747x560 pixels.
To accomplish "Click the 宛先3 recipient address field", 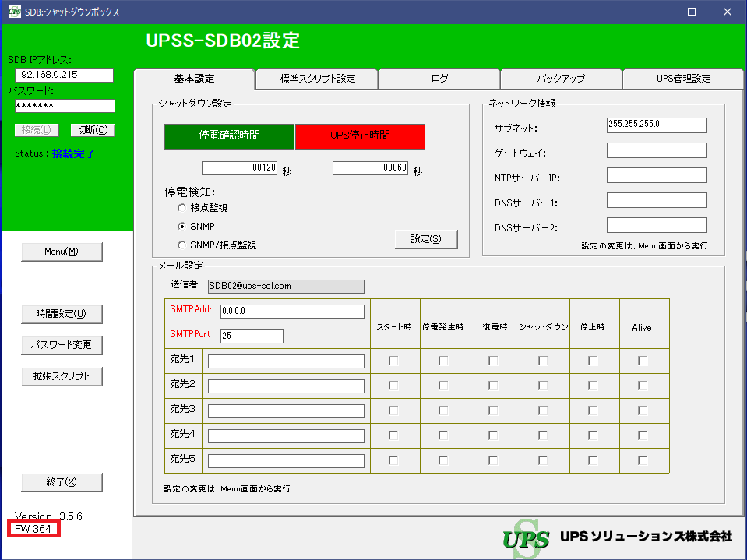I will point(286,411).
